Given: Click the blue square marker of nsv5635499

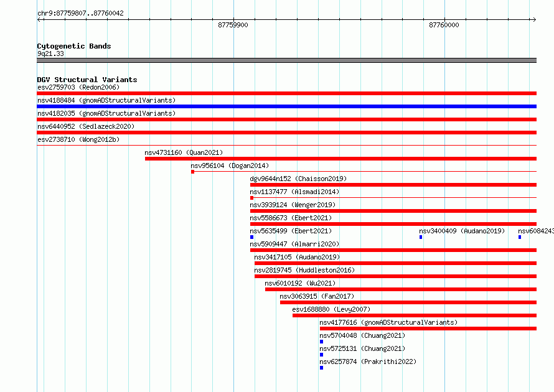Looking at the screenshot, I should (x=252, y=237).
